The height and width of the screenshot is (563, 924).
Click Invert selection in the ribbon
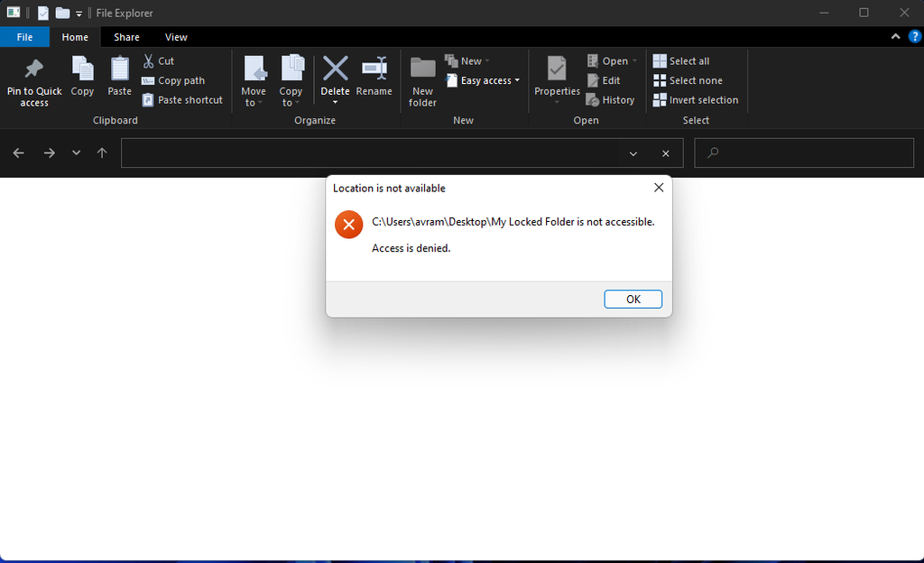(661, 99)
